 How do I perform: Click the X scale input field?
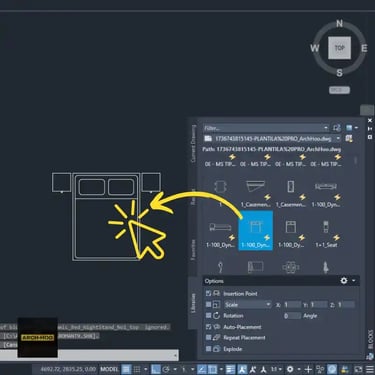pos(292,305)
